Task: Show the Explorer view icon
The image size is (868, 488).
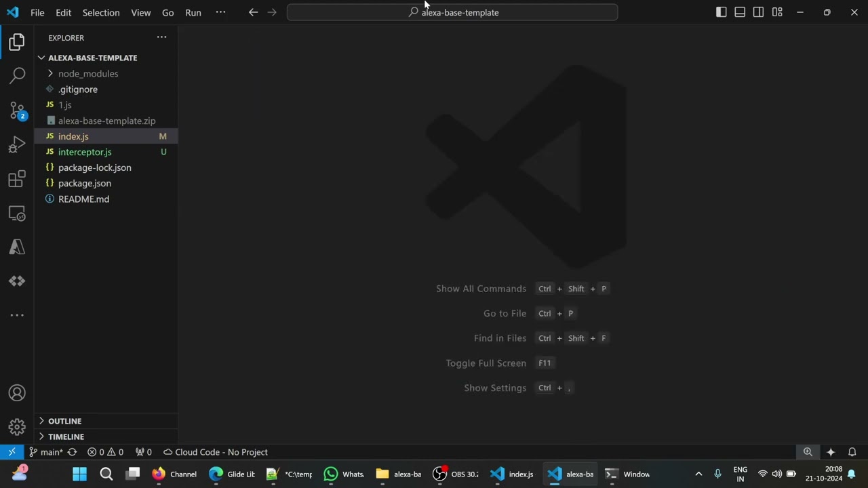Action: [17, 42]
